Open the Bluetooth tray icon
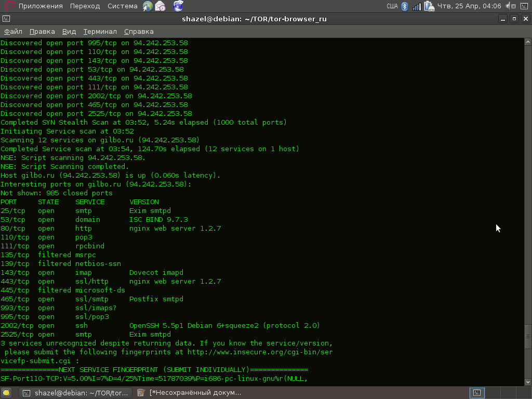The image size is (532, 399). tap(405, 6)
